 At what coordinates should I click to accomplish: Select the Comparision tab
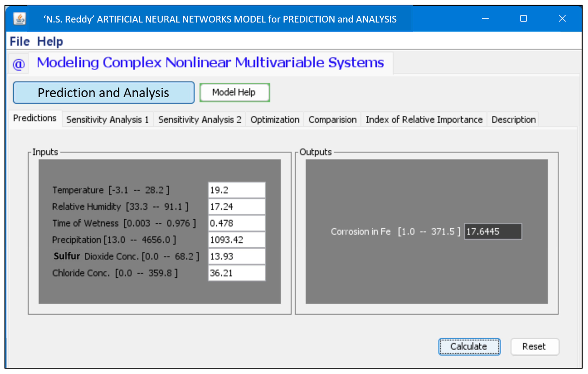click(332, 120)
